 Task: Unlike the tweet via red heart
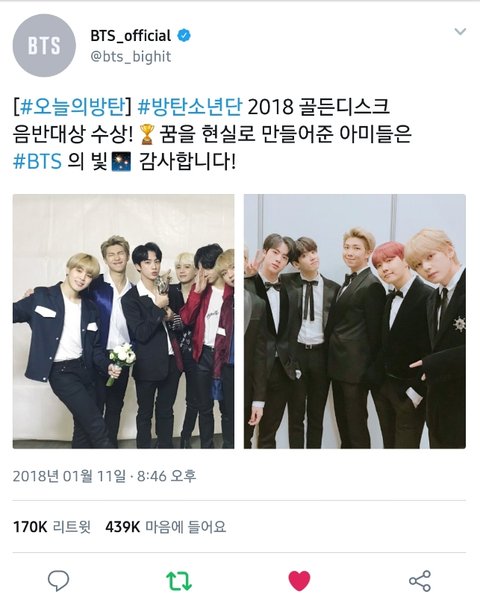tap(299, 581)
